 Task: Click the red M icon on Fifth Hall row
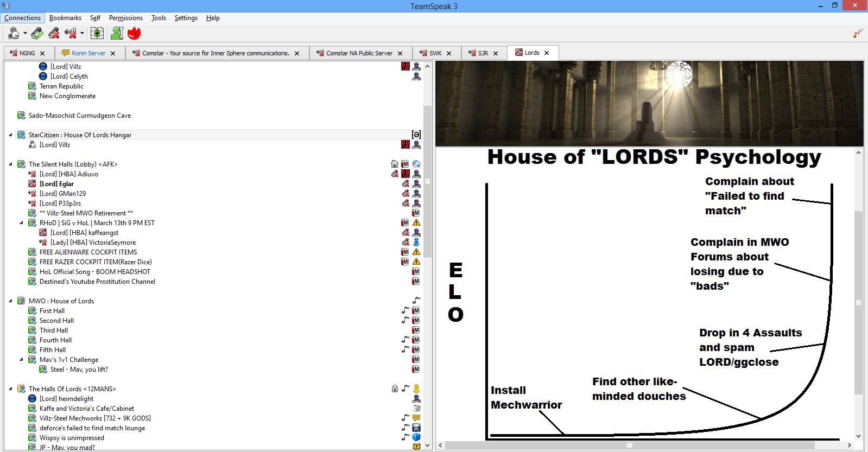(416, 349)
